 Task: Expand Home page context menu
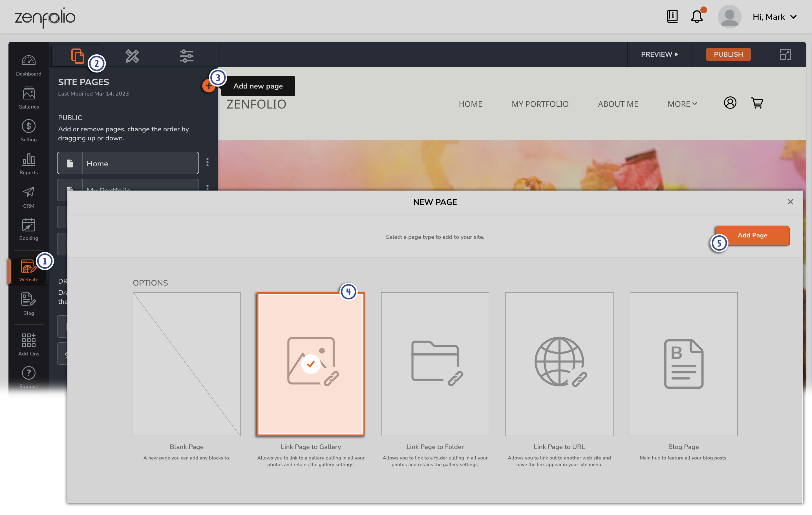pyautogui.click(x=208, y=163)
